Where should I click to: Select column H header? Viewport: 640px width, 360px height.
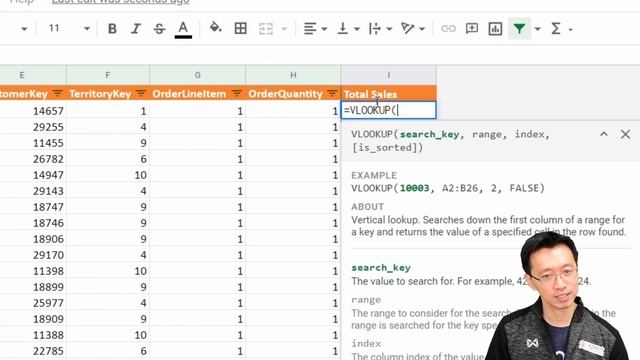(x=293, y=75)
